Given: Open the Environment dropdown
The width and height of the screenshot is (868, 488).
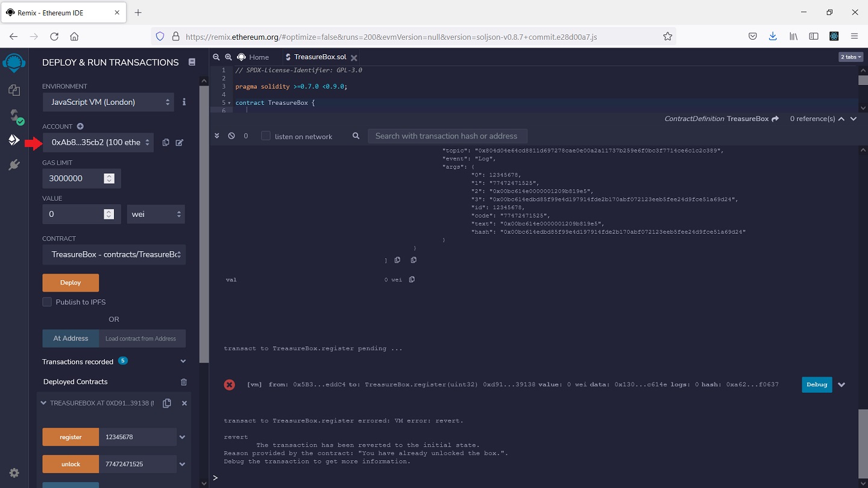Looking at the screenshot, I should [x=108, y=102].
